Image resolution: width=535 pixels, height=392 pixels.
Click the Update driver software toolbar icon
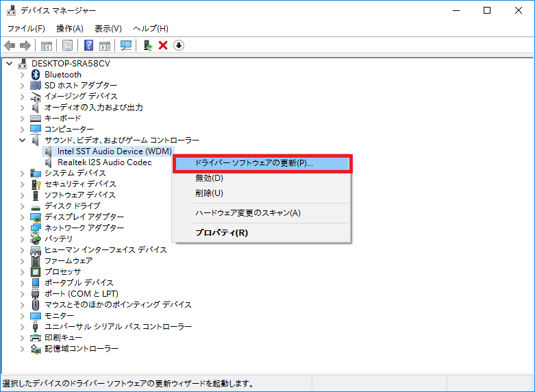click(148, 45)
